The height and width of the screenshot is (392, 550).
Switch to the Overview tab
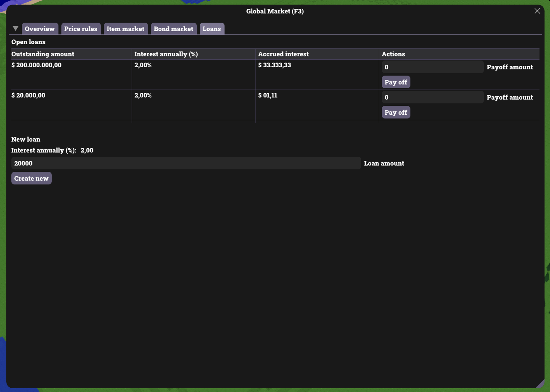tap(40, 29)
